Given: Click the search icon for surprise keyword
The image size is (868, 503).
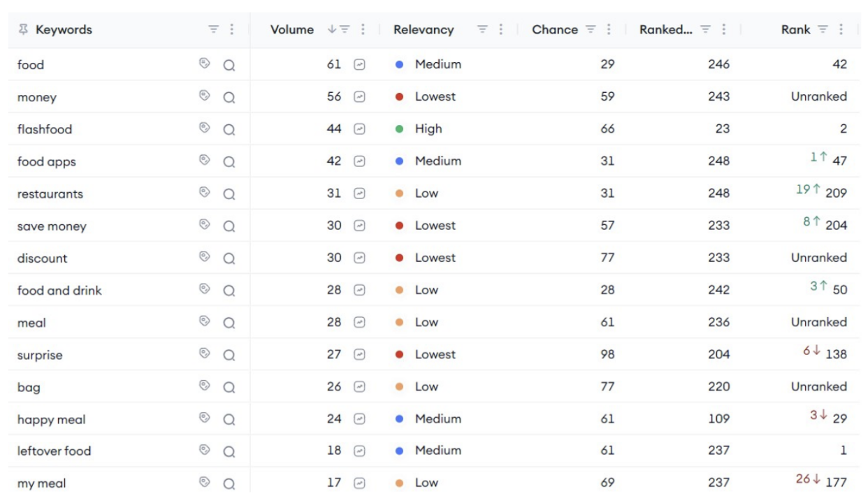Looking at the screenshot, I should coord(229,356).
